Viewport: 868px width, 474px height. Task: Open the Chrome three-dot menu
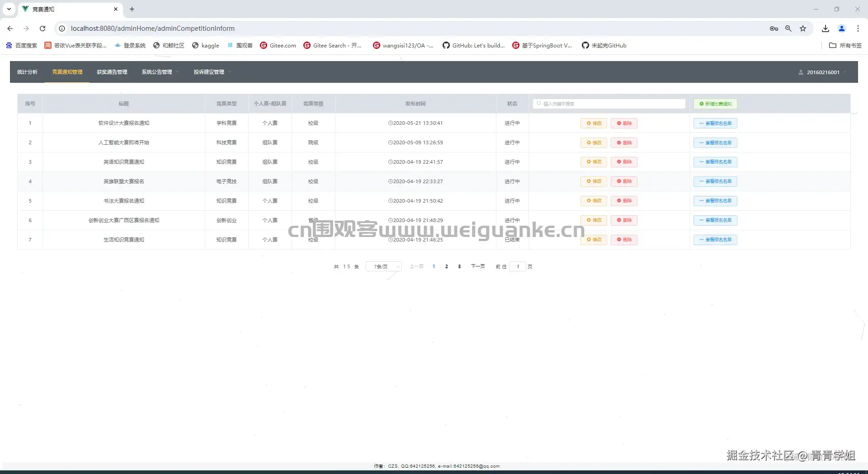coord(858,28)
